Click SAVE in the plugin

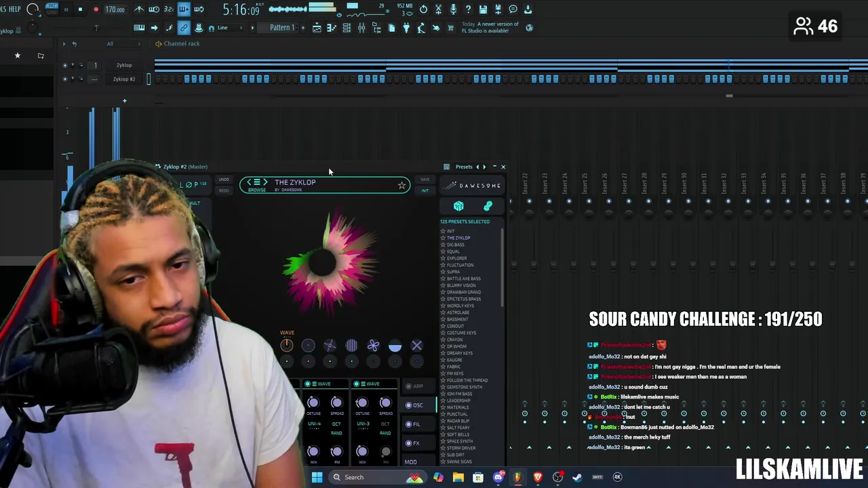[x=425, y=180]
